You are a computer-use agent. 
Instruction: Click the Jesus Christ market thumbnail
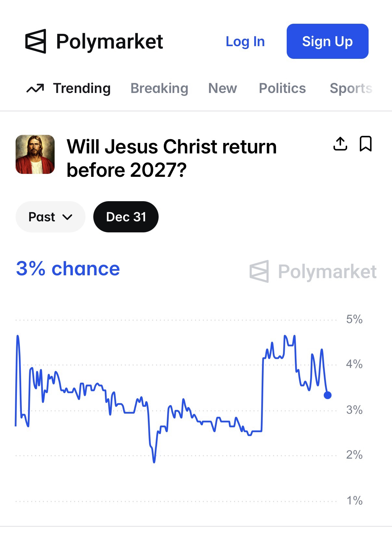point(35,154)
